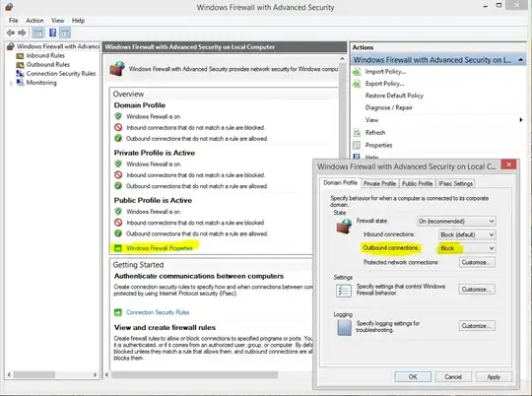Click the Back arrow toolbar icon
The image size is (532, 396).
coord(11,33)
